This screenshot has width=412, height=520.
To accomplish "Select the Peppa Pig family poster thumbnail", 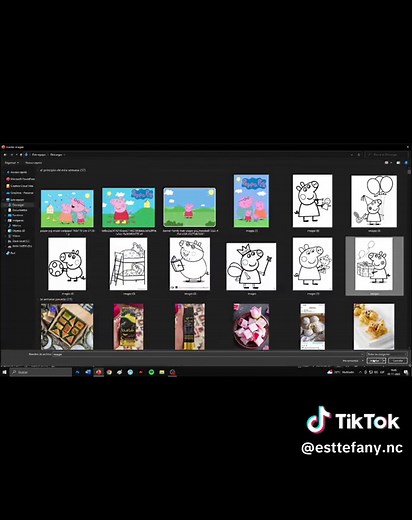I will [x=251, y=201].
